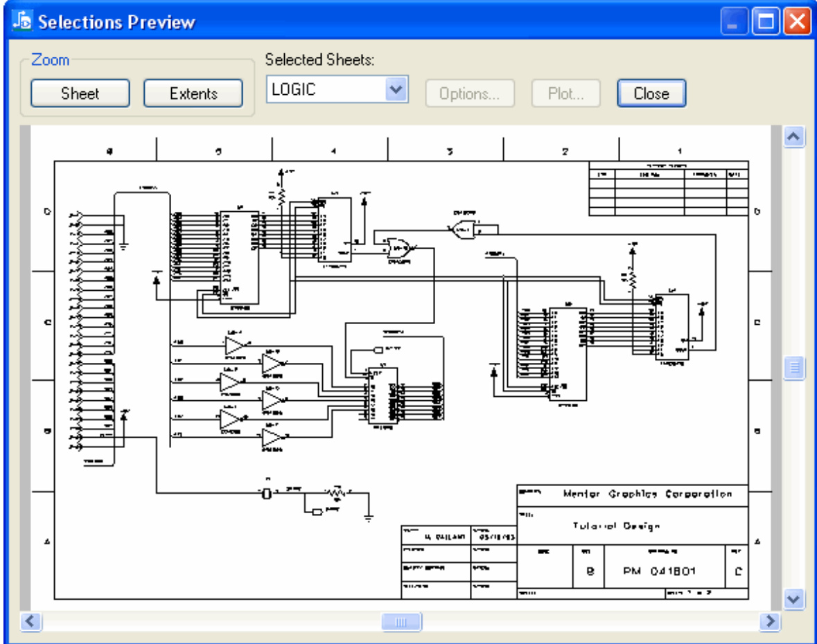817x644 pixels.
Task: Click the horizontal scrollbar thumb
Action: (402, 620)
